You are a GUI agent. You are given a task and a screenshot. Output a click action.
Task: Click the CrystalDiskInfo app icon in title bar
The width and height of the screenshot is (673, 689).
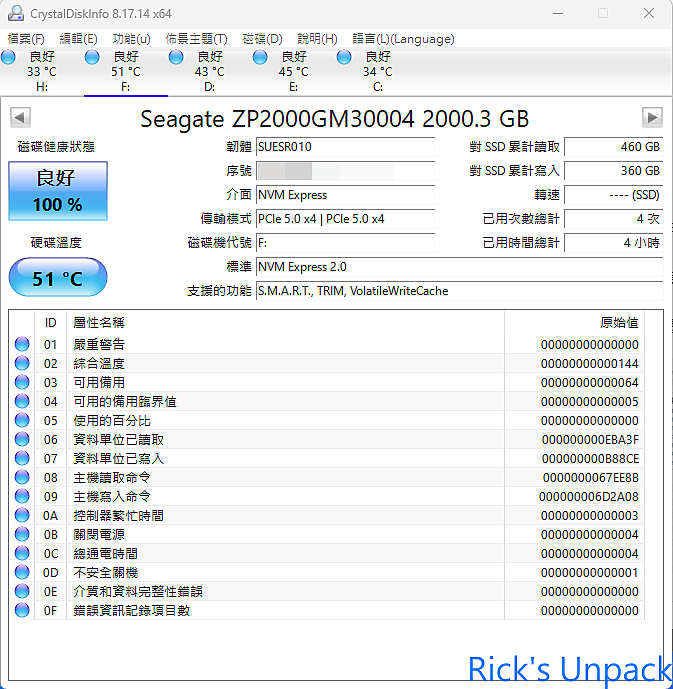[x=16, y=13]
